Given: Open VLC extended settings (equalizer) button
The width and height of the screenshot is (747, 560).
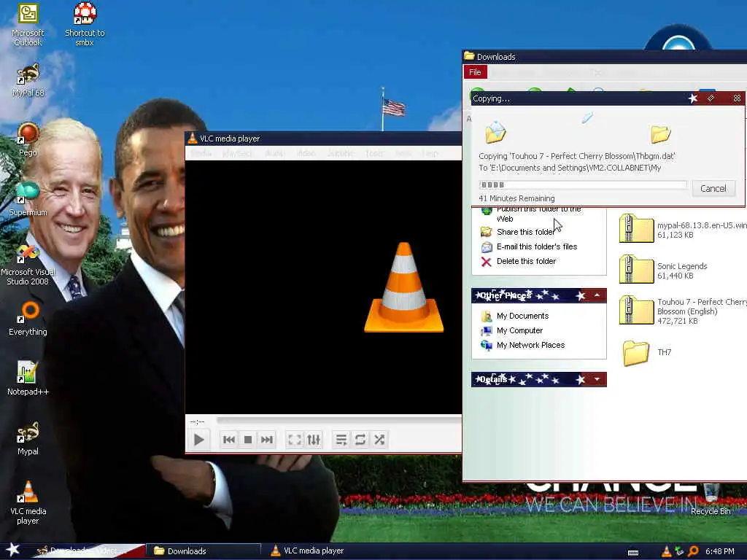Looking at the screenshot, I should 314,440.
